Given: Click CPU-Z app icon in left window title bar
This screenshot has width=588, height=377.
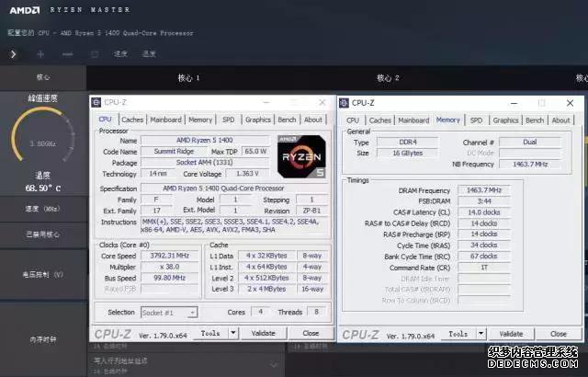Looking at the screenshot, I should [x=96, y=102].
